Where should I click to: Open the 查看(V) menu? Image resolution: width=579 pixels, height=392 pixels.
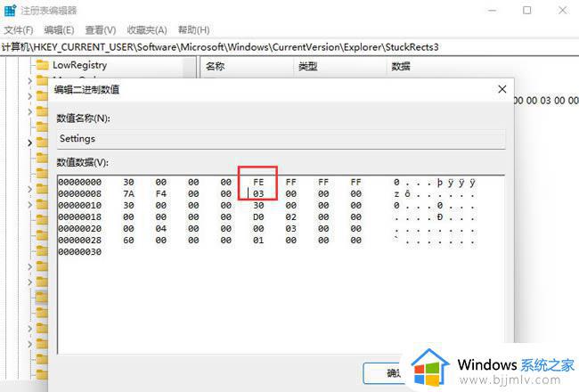tap(101, 30)
